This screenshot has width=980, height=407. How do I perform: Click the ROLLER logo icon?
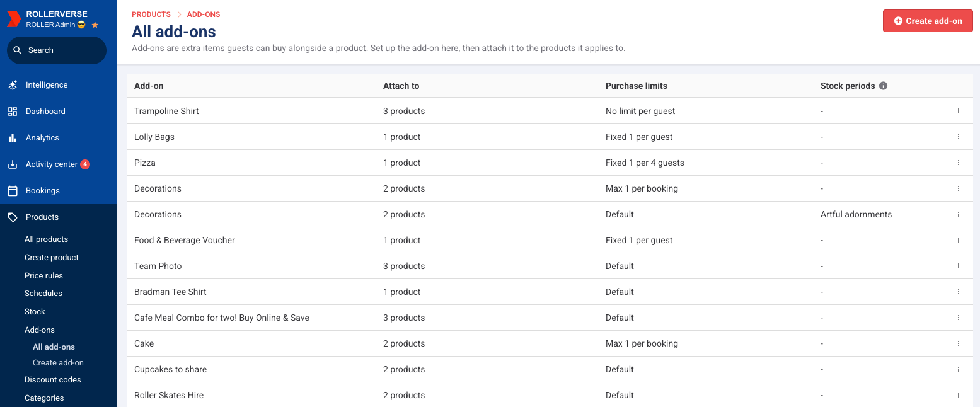click(14, 19)
